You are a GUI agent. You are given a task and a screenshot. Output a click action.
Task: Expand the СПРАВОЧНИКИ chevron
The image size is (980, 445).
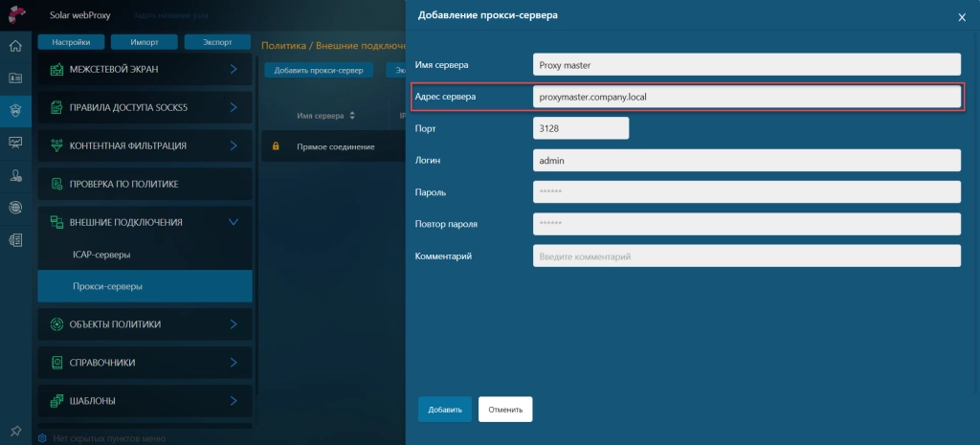point(234,363)
